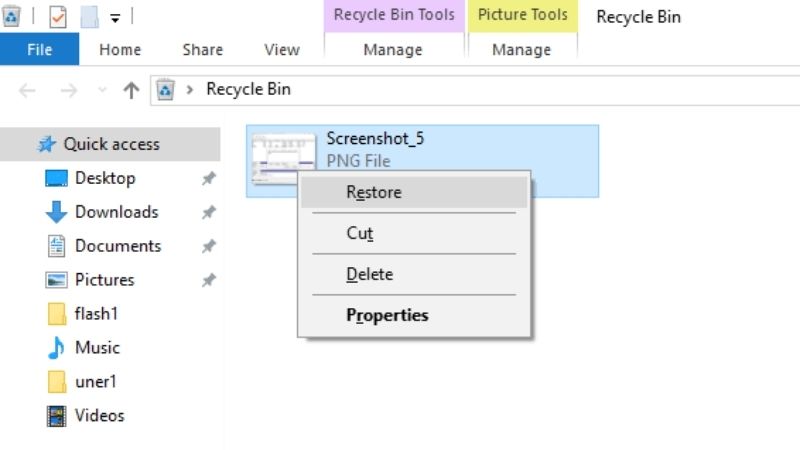Click the Up arrow navigation button
The width and height of the screenshot is (800, 450).
tap(131, 90)
